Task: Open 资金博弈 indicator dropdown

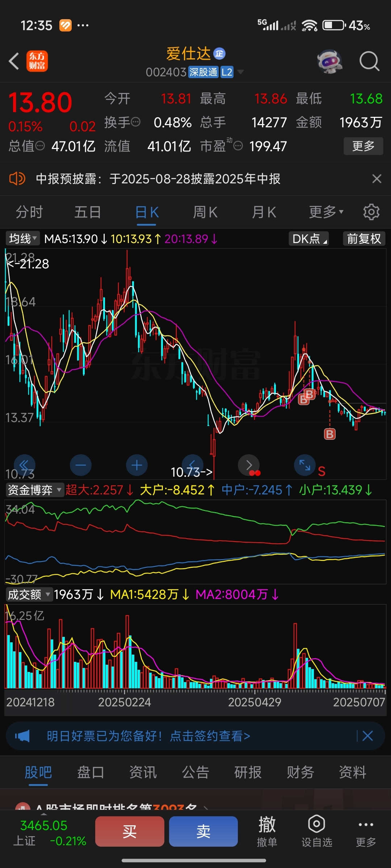Action: click(35, 490)
